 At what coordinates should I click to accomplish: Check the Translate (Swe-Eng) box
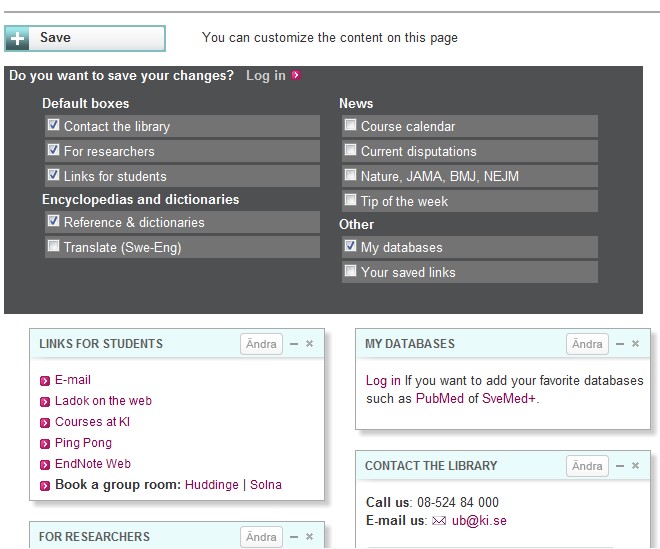point(54,245)
